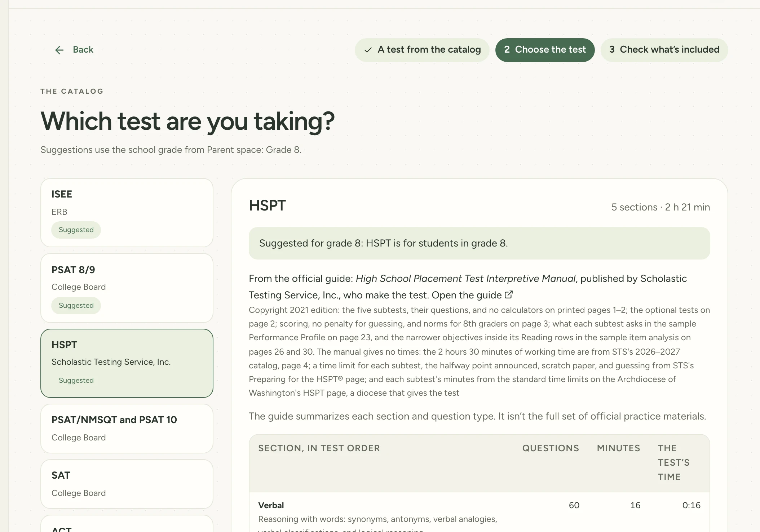Viewport: 760px width, 532px height.
Task: Open 'Check what's included' step
Action: tap(664, 50)
